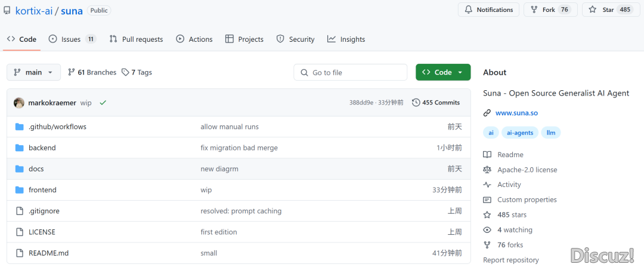Image resolution: width=644 pixels, height=270 pixels.
Task: Click the pulse icon beside Activity
Action: click(x=487, y=185)
